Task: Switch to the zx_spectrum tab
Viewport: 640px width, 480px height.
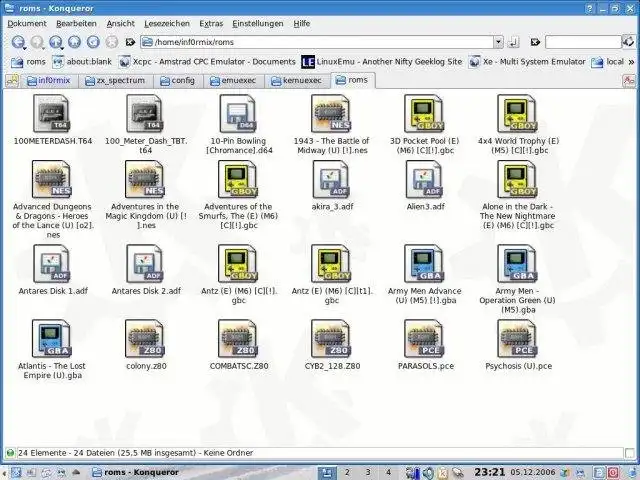Action: pos(115,81)
